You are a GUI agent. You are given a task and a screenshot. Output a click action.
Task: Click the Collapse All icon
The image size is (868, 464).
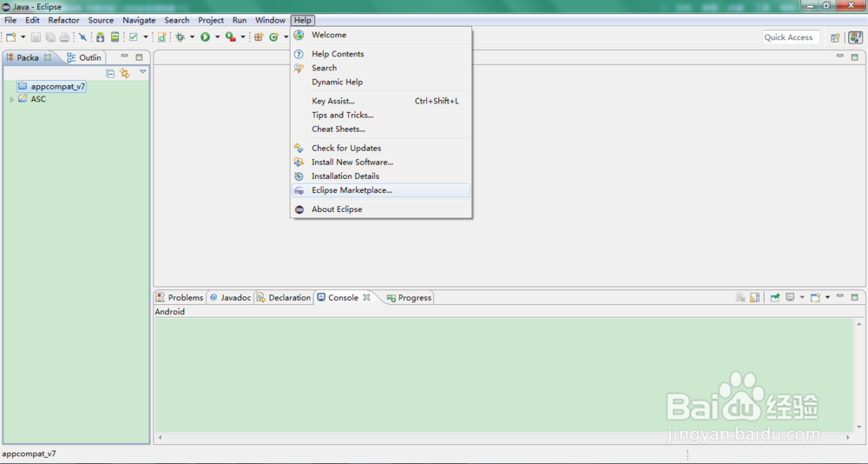click(x=111, y=73)
